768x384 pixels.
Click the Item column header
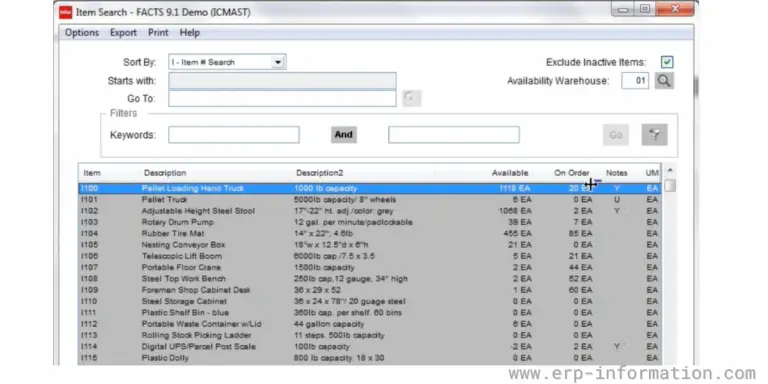point(92,173)
